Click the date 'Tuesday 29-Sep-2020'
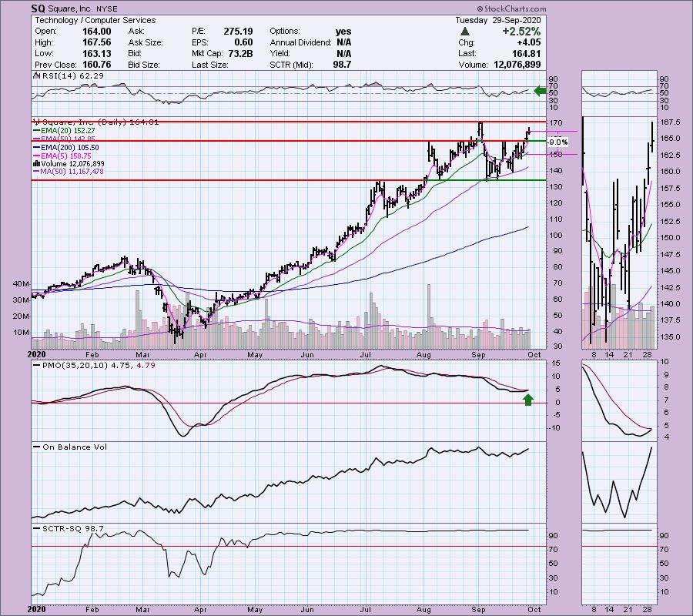The width and height of the screenshot is (693, 616). click(498, 20)
